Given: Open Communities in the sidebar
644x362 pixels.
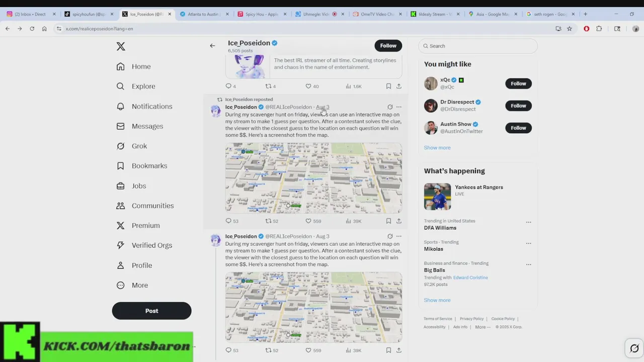Looking at the screenshot, I should click(145, 206).
